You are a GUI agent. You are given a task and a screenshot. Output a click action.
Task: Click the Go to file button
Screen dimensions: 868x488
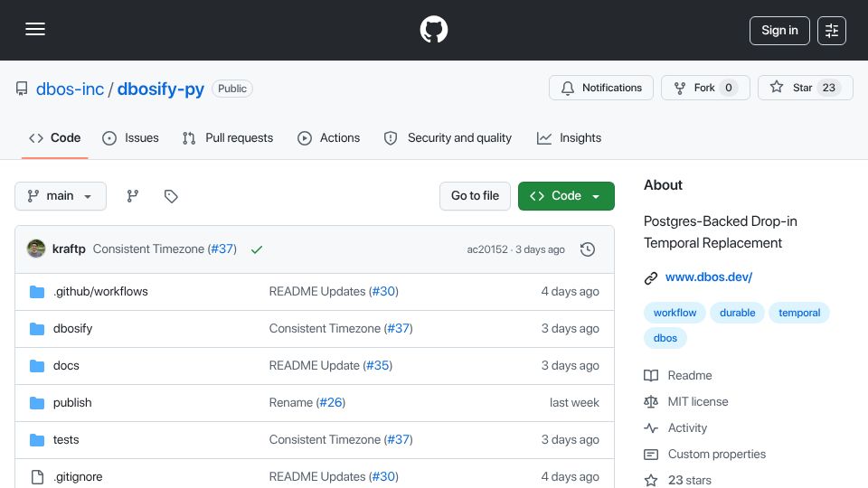tap(475, 196)
